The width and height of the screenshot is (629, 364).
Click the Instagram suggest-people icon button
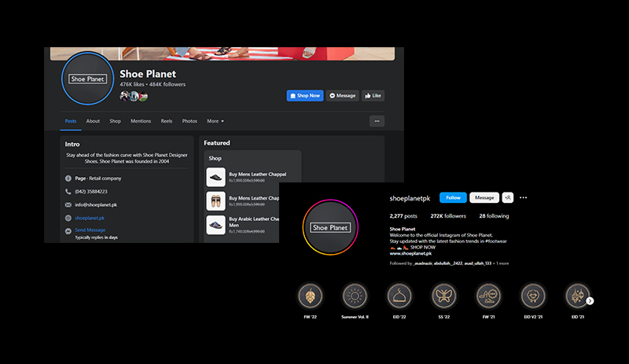point(507,197)
